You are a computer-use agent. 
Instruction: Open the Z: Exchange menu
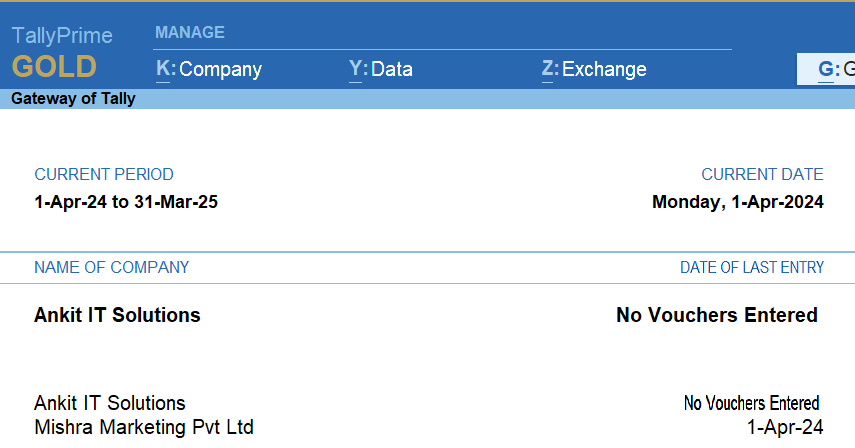coord(594,69)
